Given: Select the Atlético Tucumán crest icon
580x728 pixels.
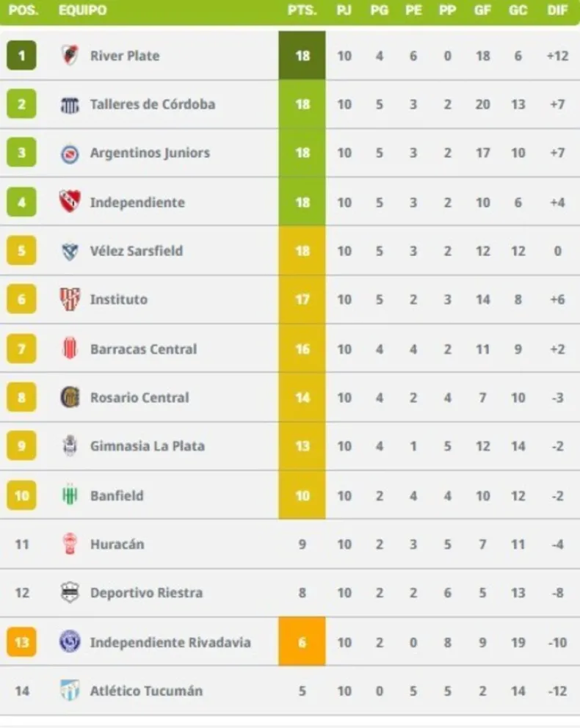Looking at the screenshot, I should click(70, 691).
